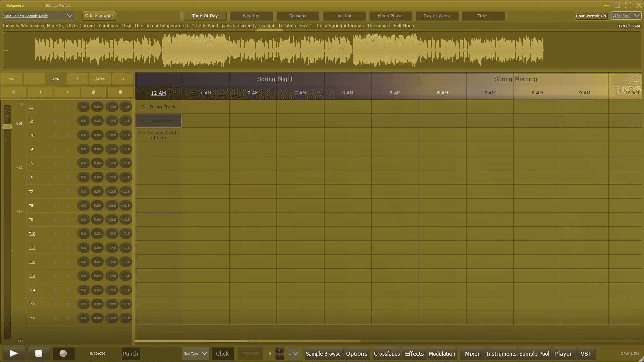Toggle Hour Override ON button
The height and width of the screenshot is (362, 644).
coord(591,16)
